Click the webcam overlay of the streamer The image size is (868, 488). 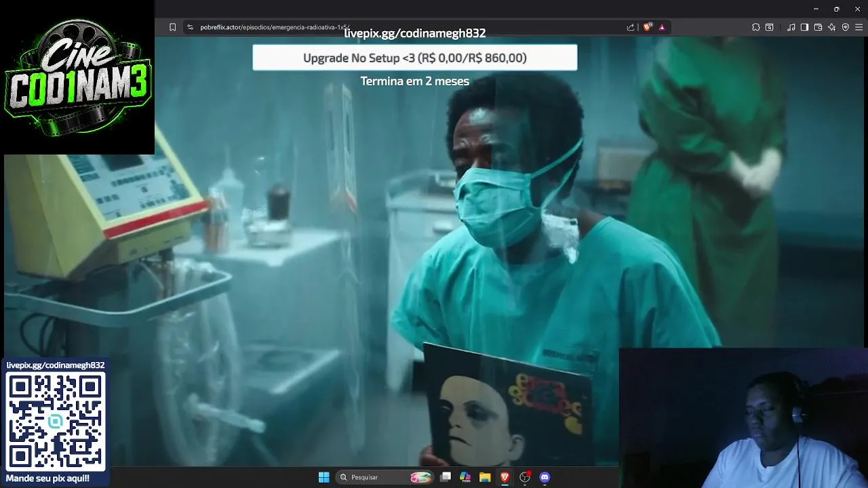point(743,418)
